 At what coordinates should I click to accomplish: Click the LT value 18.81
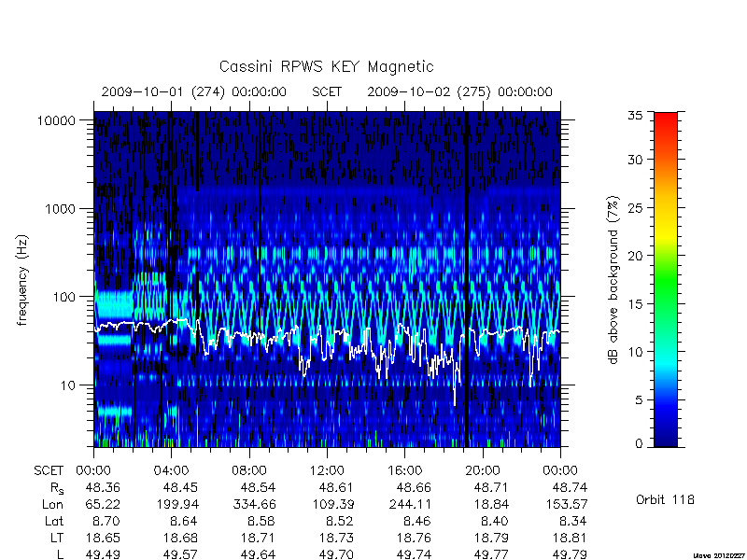[x=570, y=538]
